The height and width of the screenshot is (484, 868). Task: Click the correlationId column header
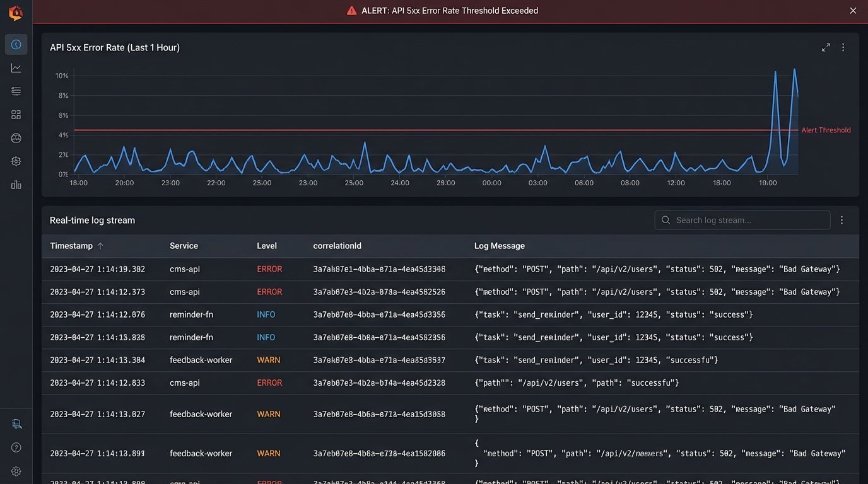pos(337,246)
